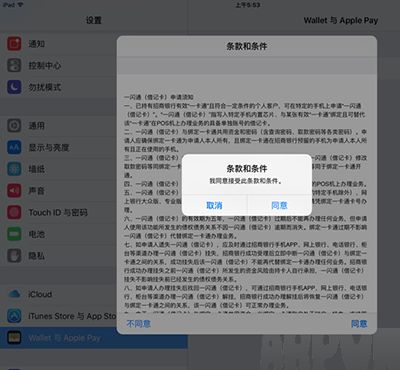Image resolution: width=400 pixels, height=370 pixels.
Task: Click the 我同意接受此条款和条件 alert message
Action: [x=246, y=181]
